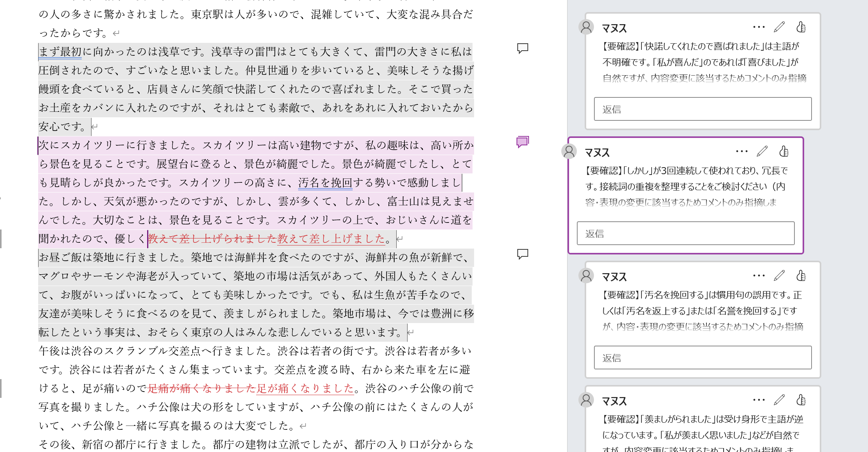Click the reply field under the 汚名を挽回 comment

click(x=703, y=358)
